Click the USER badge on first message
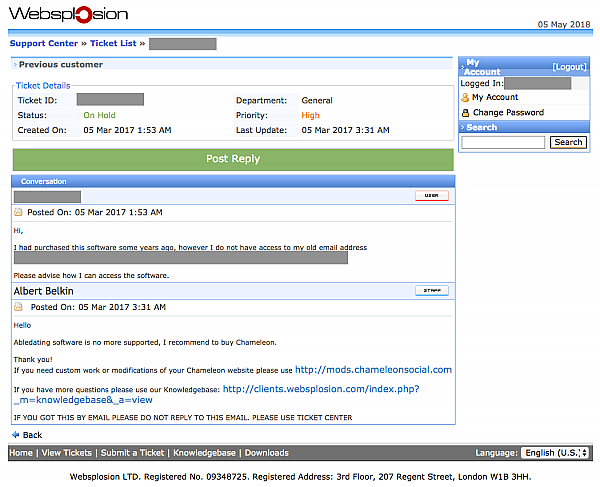The width and height of the screenshot is (600, 487). click(x=431, y=196)
